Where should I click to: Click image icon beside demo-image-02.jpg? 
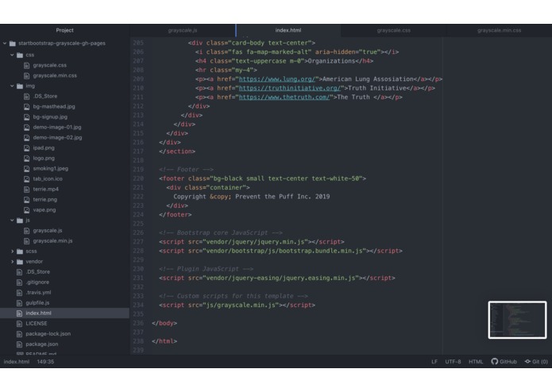pyautogui.click(x=26, y=137)
